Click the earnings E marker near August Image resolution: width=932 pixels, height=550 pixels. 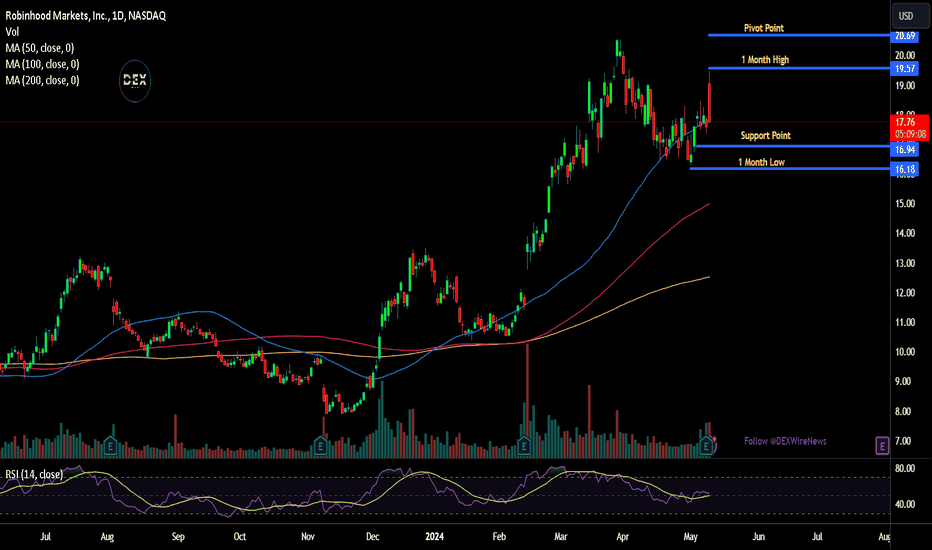coord(110,445)
